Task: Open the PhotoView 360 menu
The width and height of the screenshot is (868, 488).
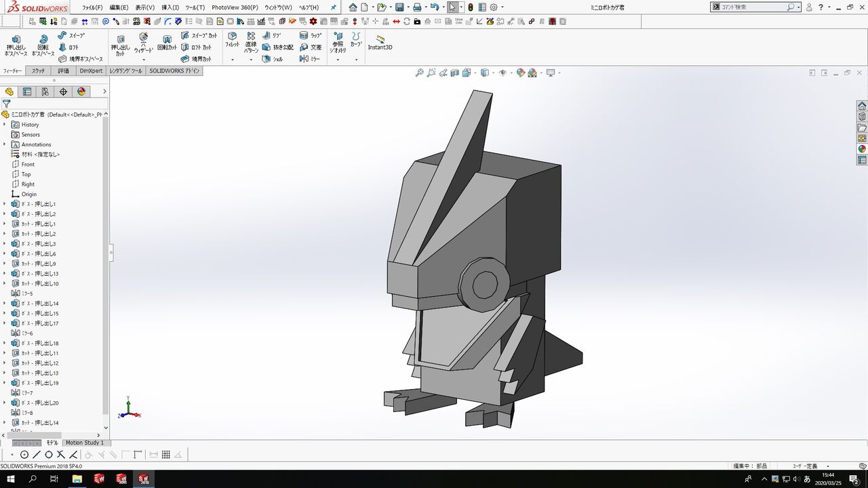Action: (235, 7)
